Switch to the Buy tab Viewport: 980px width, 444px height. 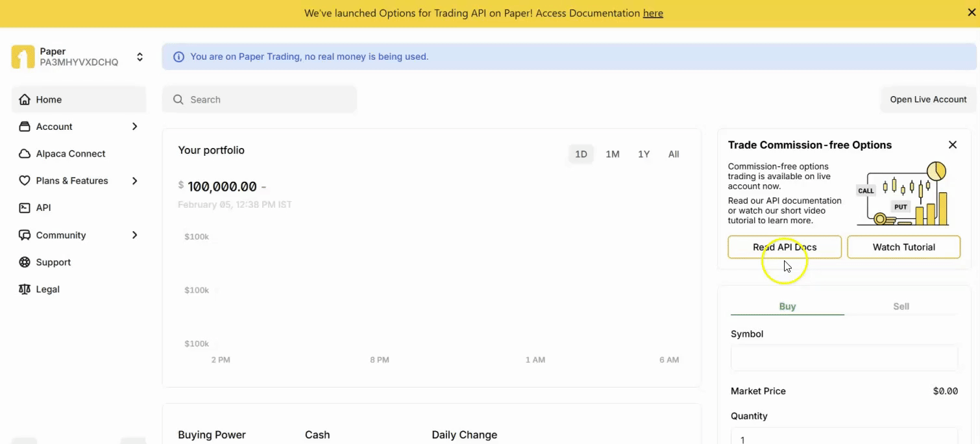[x=787, y=306]
